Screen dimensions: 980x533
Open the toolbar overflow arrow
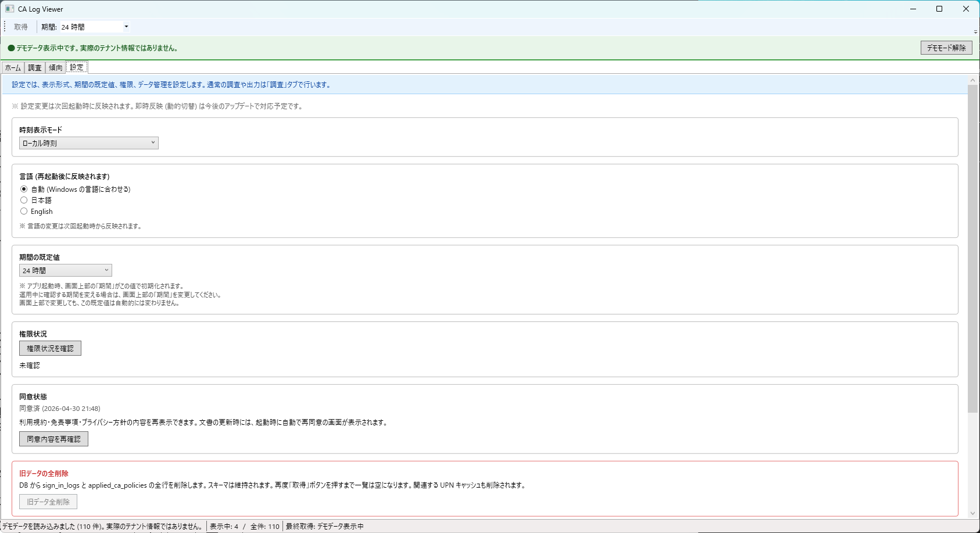[x=975, y=32]
